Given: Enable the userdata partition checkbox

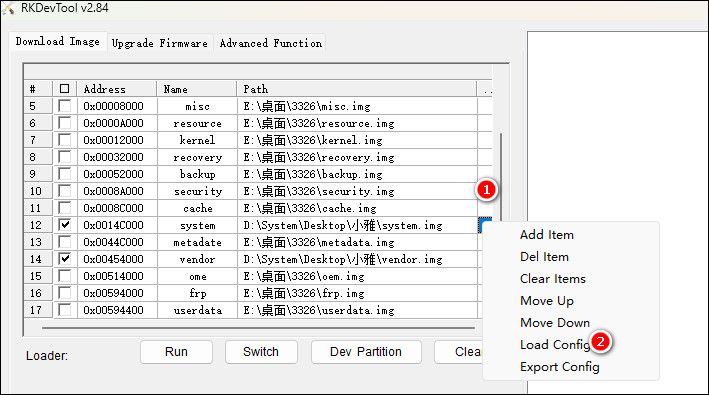Looking at the screenshot, I should pyautogui.click(x=65, y=310).
